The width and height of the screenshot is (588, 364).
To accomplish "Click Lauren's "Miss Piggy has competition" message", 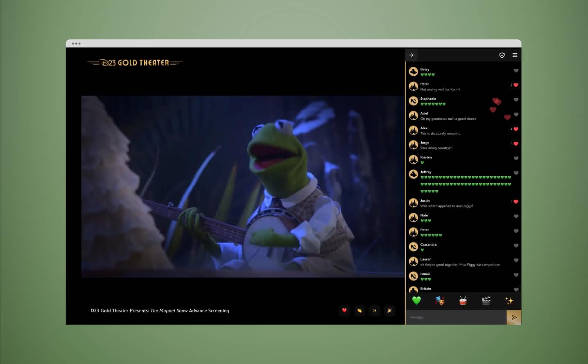I will [460, 265].
